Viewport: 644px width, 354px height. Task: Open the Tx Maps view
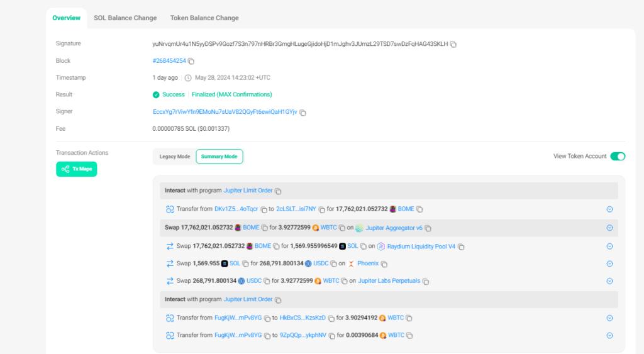[x=76, y=169]
